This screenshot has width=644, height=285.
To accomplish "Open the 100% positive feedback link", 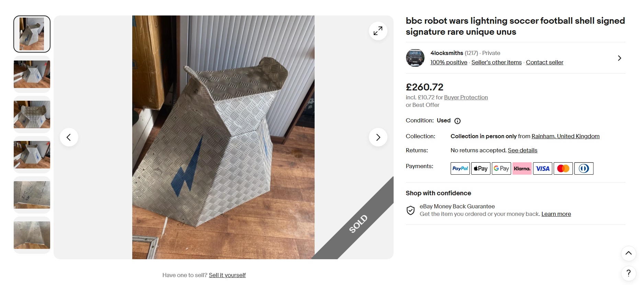I will pos(449,62).
